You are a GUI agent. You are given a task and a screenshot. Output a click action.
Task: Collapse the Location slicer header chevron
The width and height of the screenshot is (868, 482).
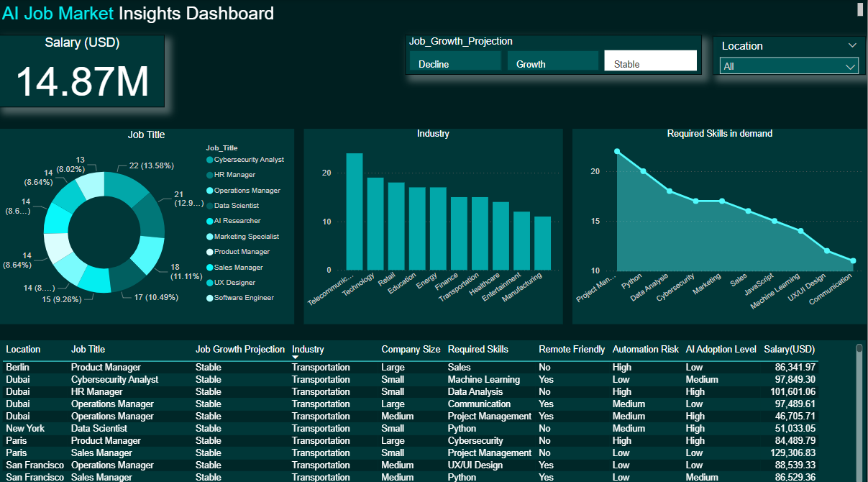coord(852,45)
